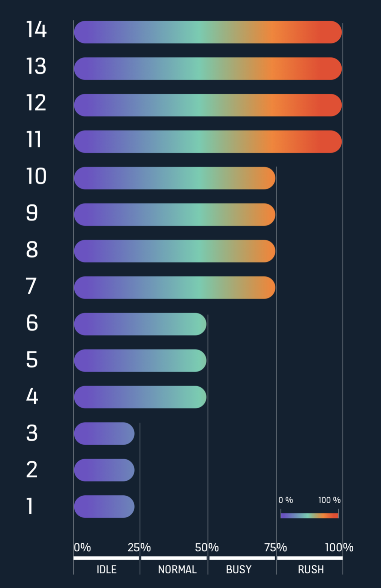Image resolution: width=381 pixels, height=588 pixels.
Task: Select the bar for row 4
Action: [140, 397]
